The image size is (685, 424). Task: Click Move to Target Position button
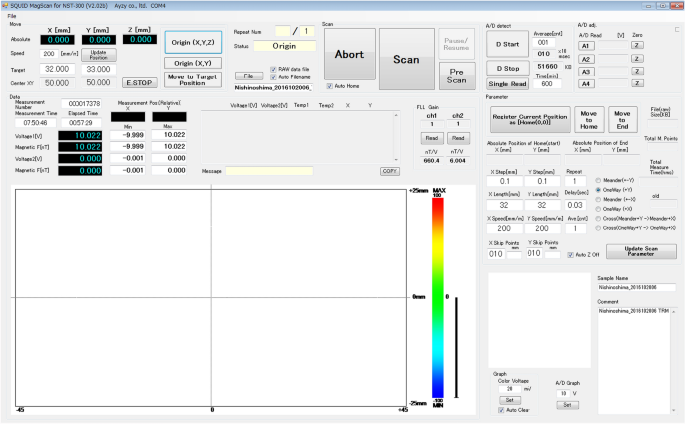click(193, 79)
